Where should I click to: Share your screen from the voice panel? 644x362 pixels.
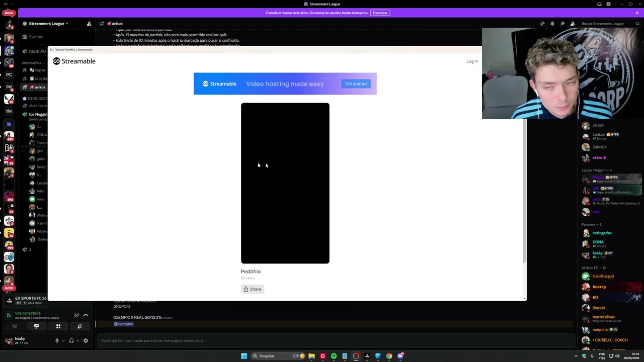tap(36, 326)
